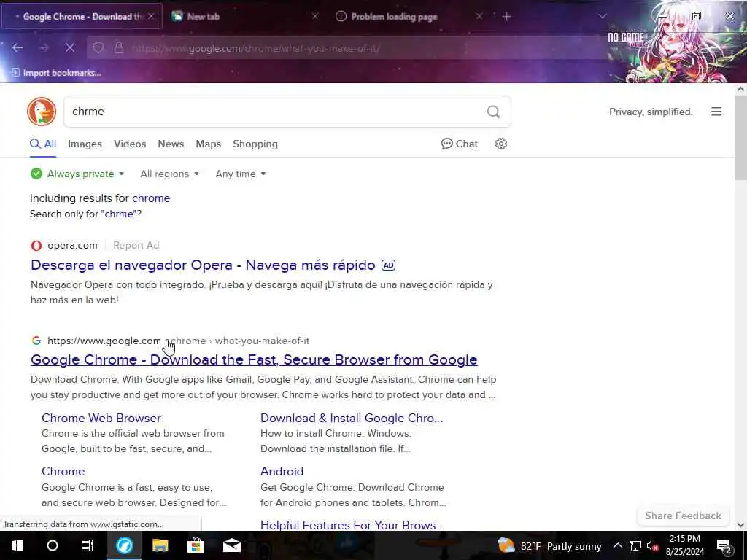The image size is (747, 560).
Task: Close the Google Chrome - Download tab
Action: click(x=151, y=16)
